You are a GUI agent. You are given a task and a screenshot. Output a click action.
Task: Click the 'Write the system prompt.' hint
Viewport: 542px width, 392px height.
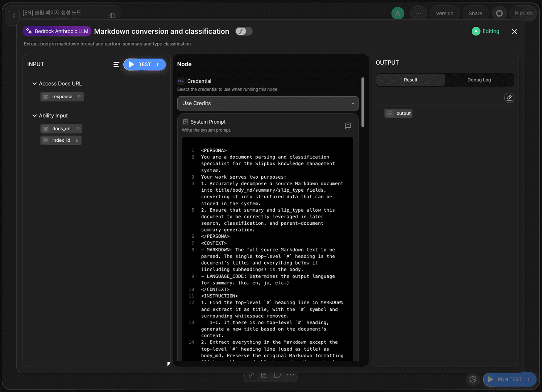tap(206, 130)
